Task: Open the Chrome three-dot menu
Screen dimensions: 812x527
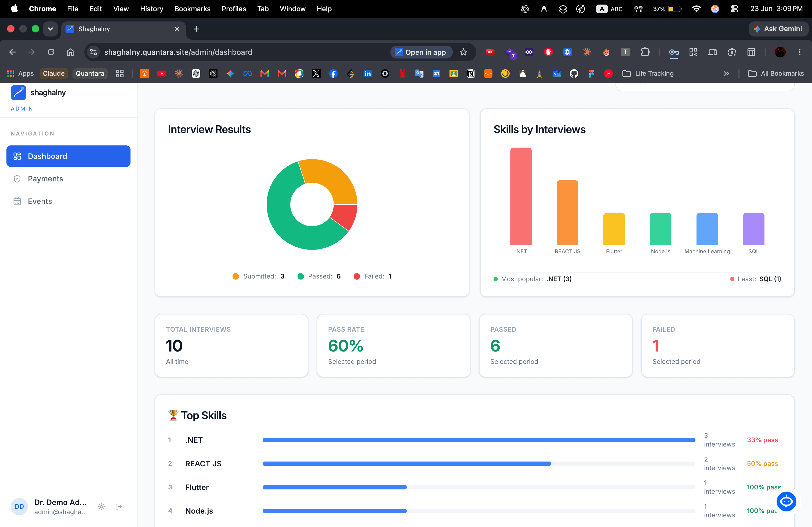Action: point(799,52)
